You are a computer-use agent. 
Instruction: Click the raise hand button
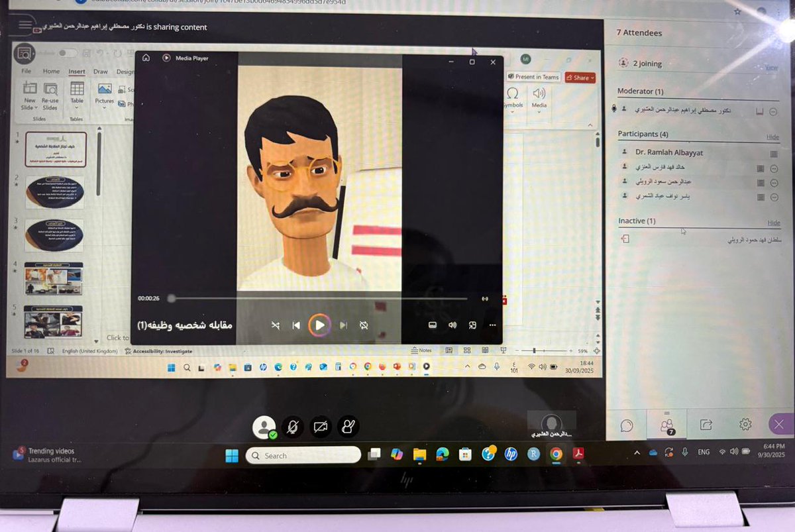tap(348, 427)
